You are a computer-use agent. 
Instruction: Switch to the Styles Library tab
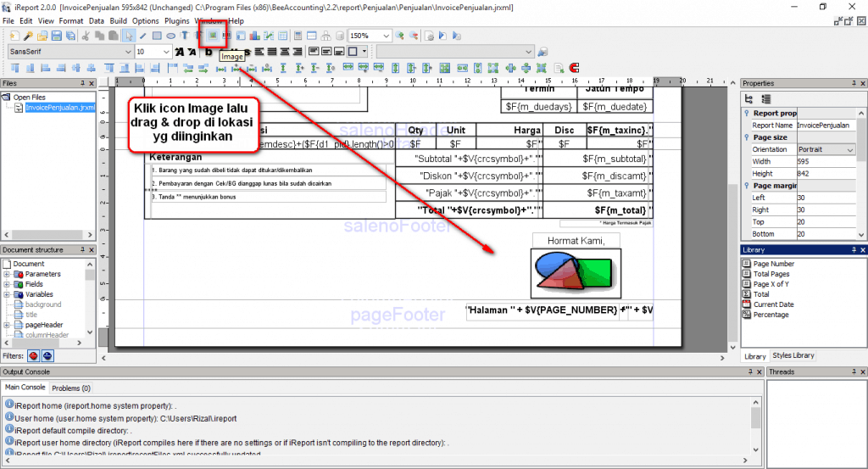(793, 355)
